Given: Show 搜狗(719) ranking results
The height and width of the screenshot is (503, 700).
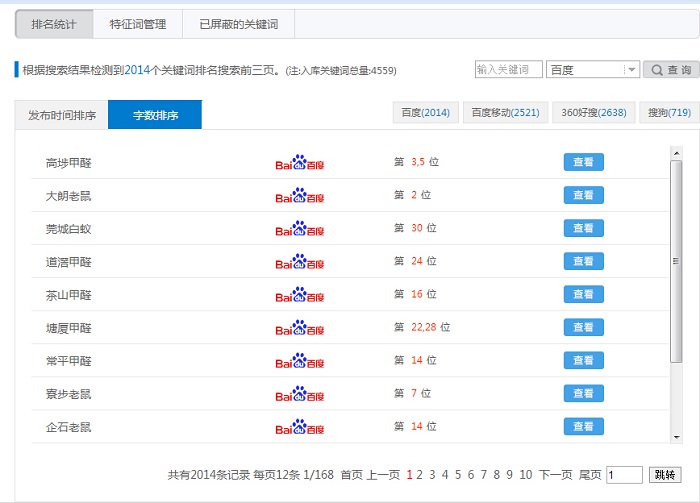Looking at the screenshot, I should (x=668, y=113).
